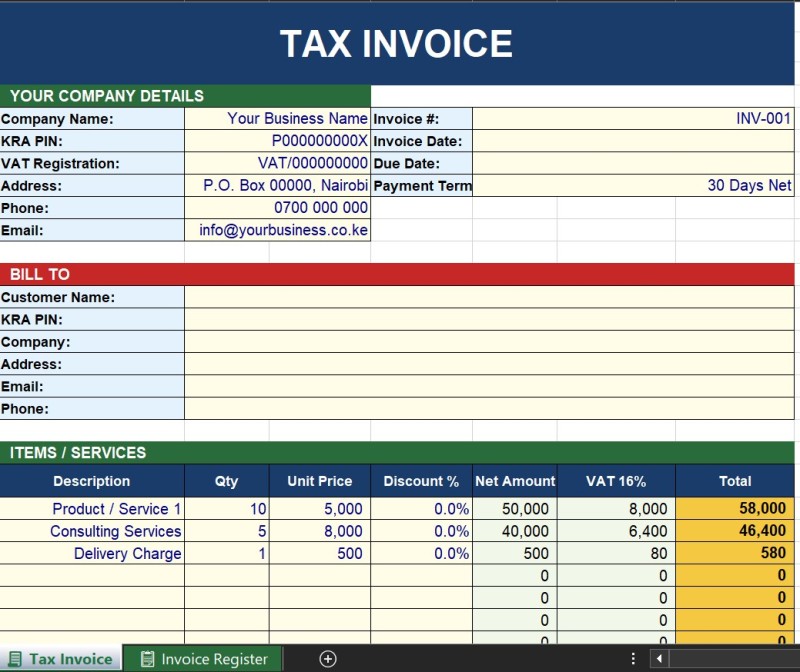
Task: Select the Consulting Services description cell
Action: click(92, 531)
